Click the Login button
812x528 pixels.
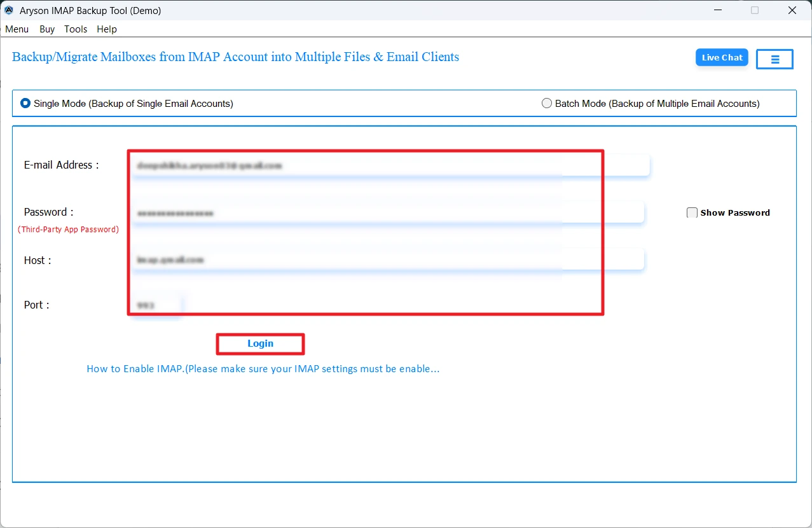[x=261, y=344]
